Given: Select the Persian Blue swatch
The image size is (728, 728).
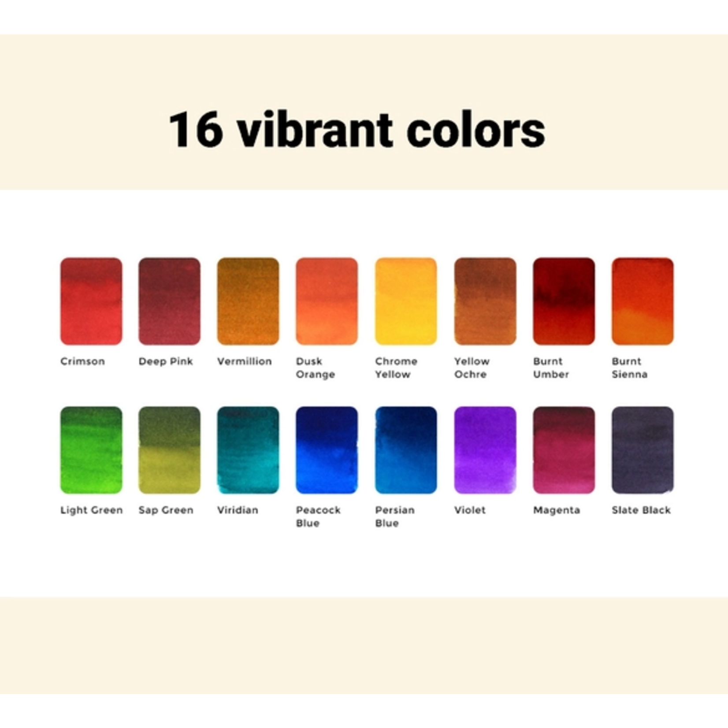Looking at the screenshot, I should tap(406, 450).
